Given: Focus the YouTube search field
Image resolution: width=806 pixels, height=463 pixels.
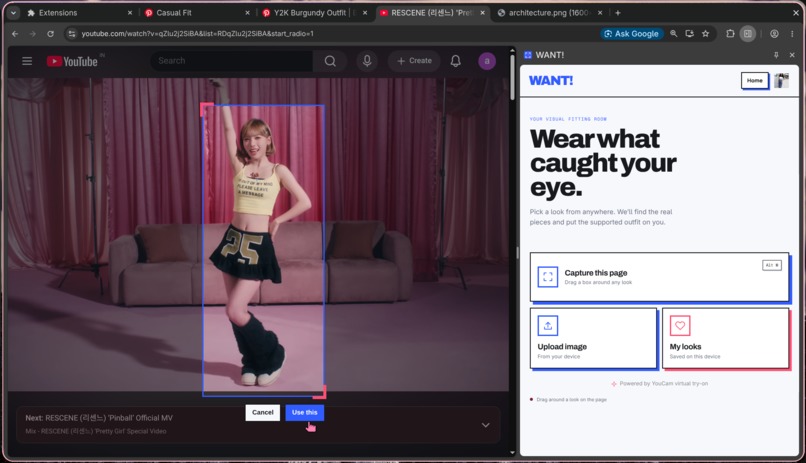Looking at the screenshot, I should tap(231, 61).
